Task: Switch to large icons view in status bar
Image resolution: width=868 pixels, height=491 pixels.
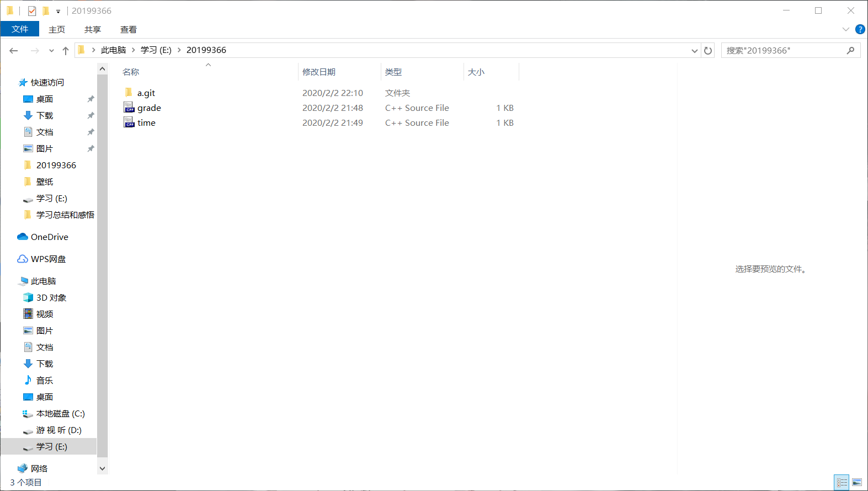Action: click(x=857, y=482)
